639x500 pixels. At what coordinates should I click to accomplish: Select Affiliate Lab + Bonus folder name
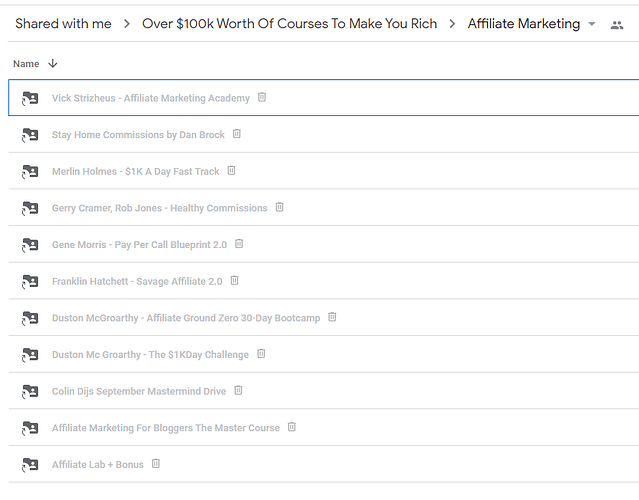click(98, 465)
